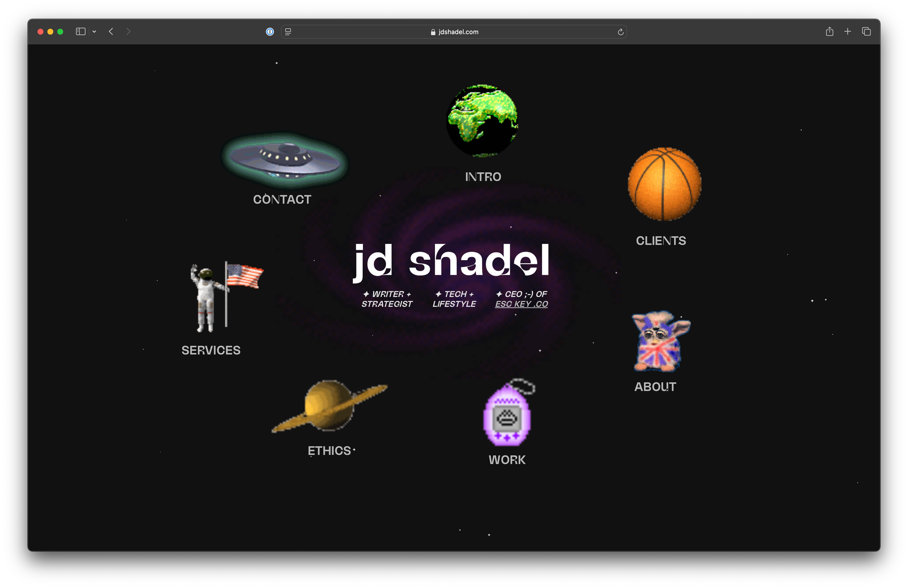Viewport: 908px width, 588px height.
Task: Expand the sidebar tab group dropdown arrow
Action: 94,32
